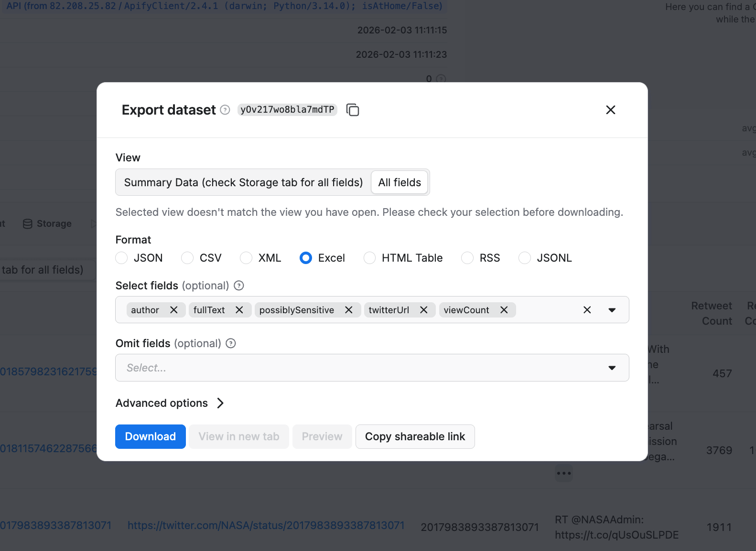756x551 pixels.
Task: Switch view to Summary Data
Action: point(243,182)
